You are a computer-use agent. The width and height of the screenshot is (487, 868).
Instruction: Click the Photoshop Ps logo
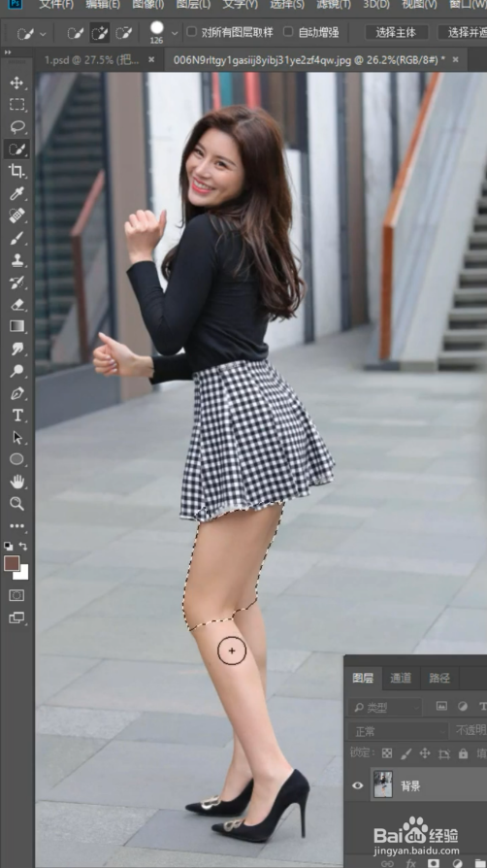pyautogui.click(x=16, y=4)
